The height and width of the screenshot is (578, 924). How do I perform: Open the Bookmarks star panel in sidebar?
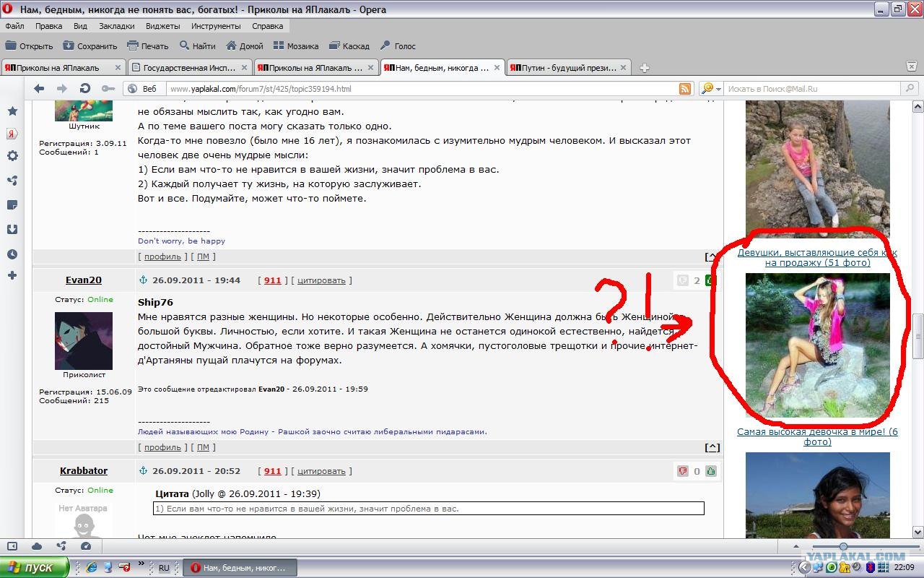pos(12,111)
